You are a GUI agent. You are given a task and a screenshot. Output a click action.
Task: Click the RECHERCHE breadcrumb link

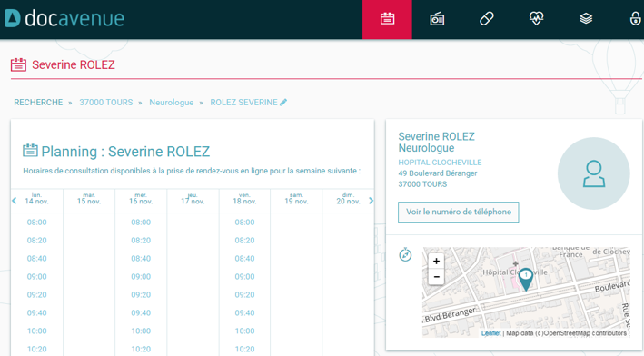coord(38,103)
